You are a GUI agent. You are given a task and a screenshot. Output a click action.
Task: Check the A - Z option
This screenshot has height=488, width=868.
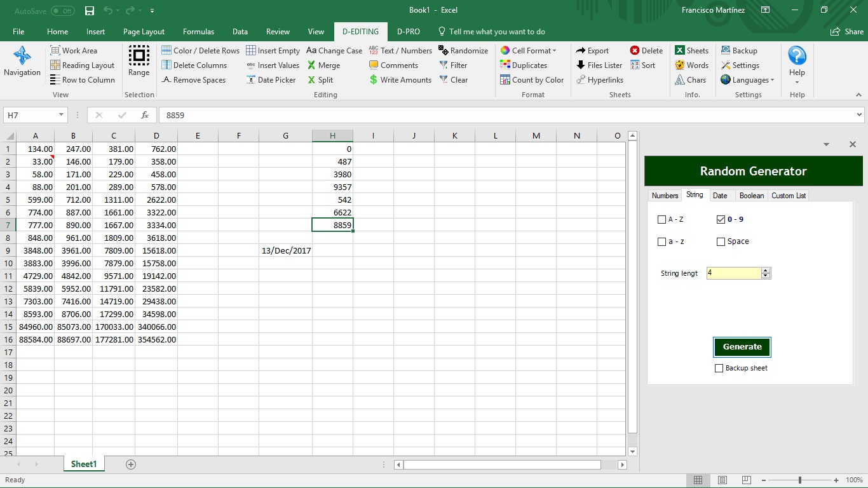tap(662, 219)
